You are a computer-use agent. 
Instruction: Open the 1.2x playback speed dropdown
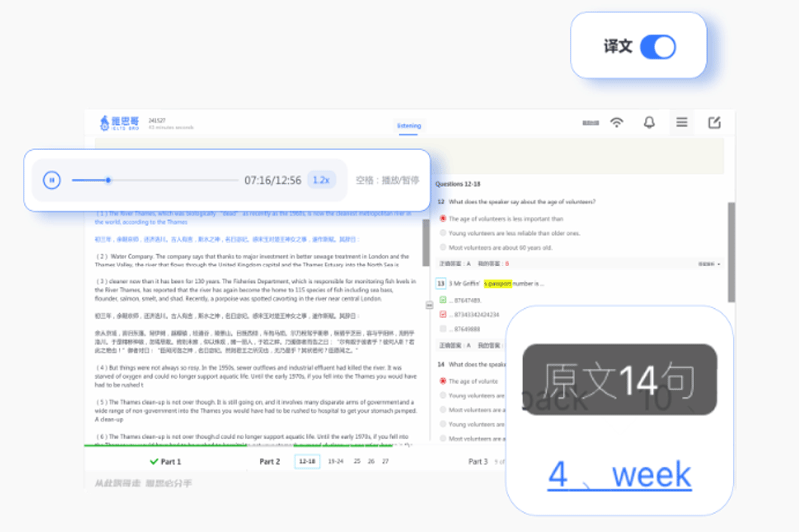point(321,180)
